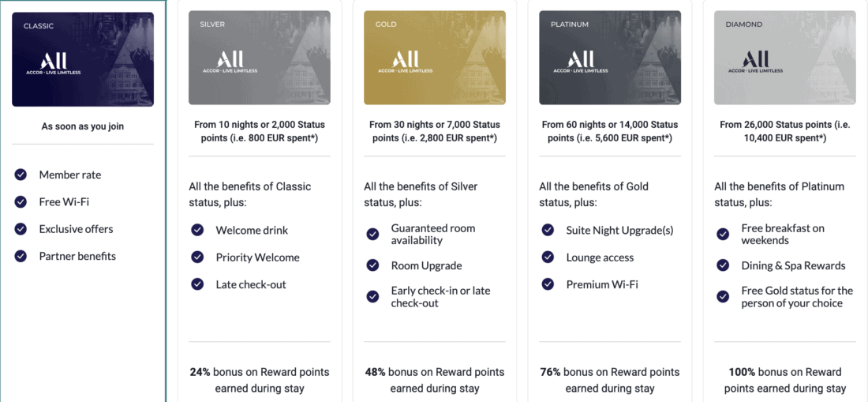The image size is (868, 402).
Task: Click the checkmark next to Dining & Spa Rewards
Action: (x=723, y=265)
